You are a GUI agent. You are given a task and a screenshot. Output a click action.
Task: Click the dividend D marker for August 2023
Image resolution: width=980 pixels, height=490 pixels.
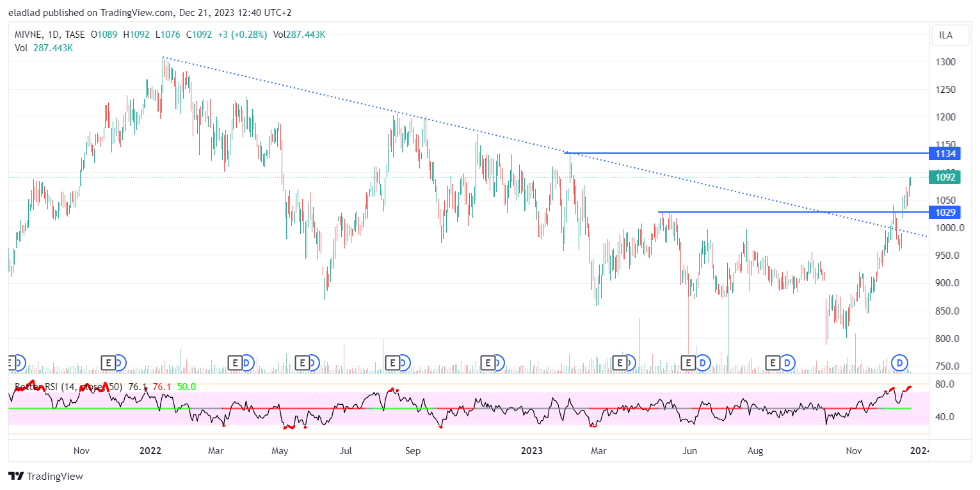pyautogui.click(x=787, y=363)
